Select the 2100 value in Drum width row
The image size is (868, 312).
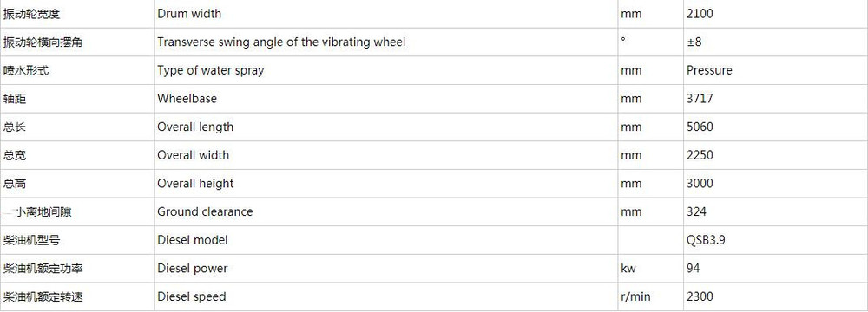[x=700, y=14]
